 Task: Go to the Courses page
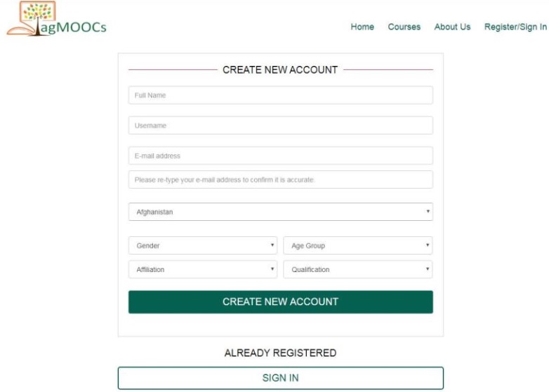click(404, 27)
